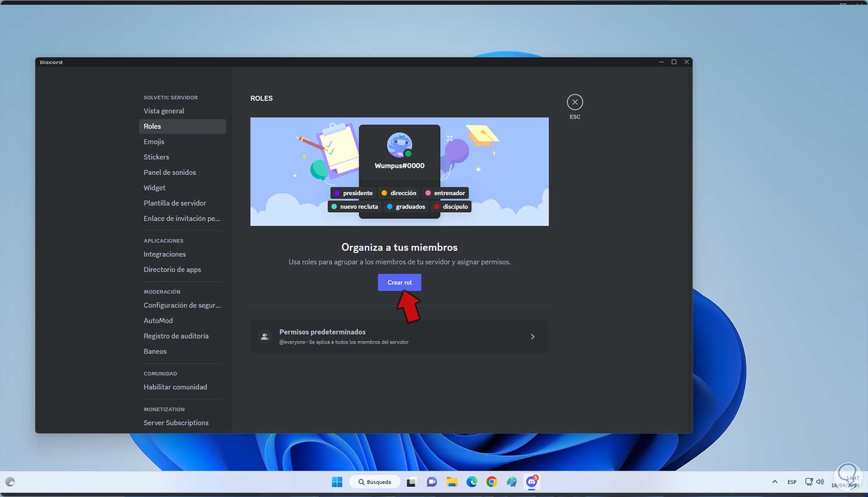Launch Microsoft Edge from the taskbar
Screen dimensions: 868x497
[x=472, y=482]
